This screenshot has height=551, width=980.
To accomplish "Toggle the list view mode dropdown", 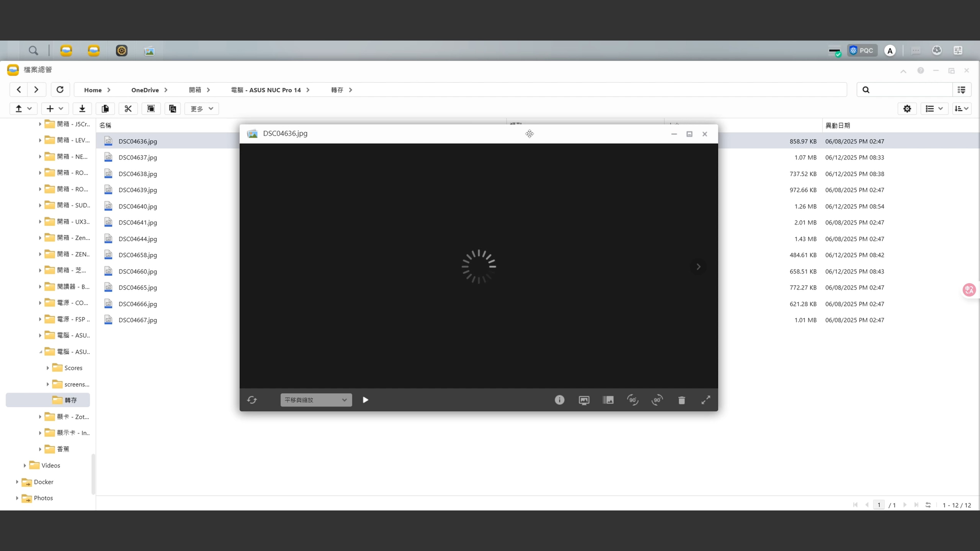I will click(x=934, y=109).
